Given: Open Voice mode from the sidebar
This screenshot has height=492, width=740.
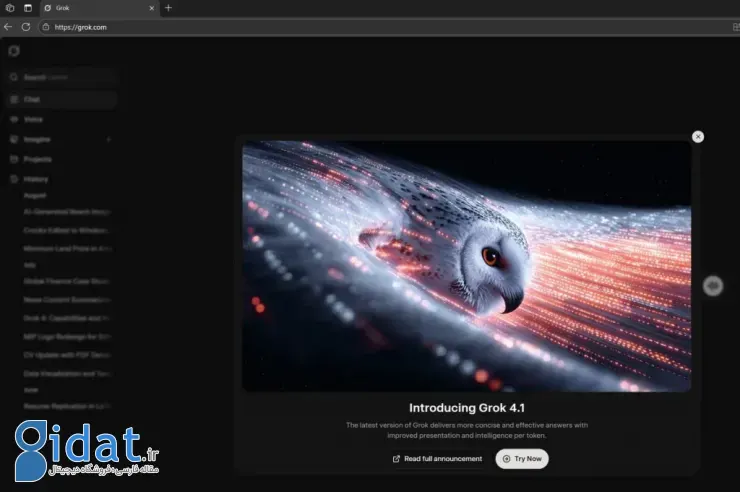Looking at the screenshot, I should pos(33,119).
